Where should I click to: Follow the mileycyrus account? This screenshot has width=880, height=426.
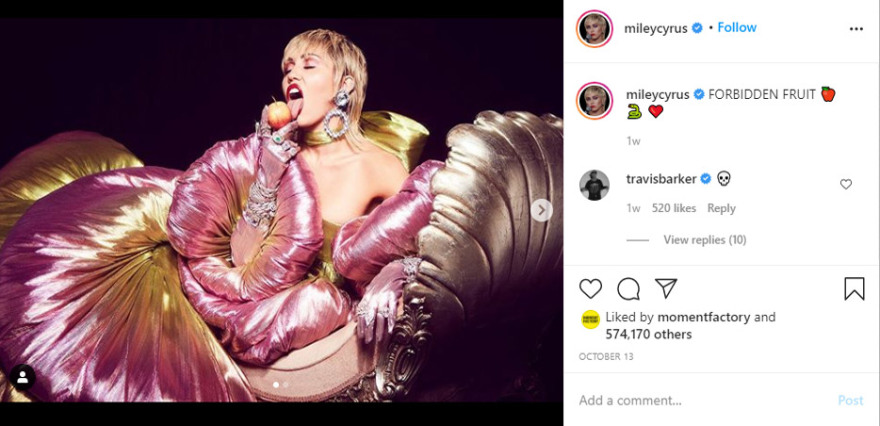[x=737, y=28]
